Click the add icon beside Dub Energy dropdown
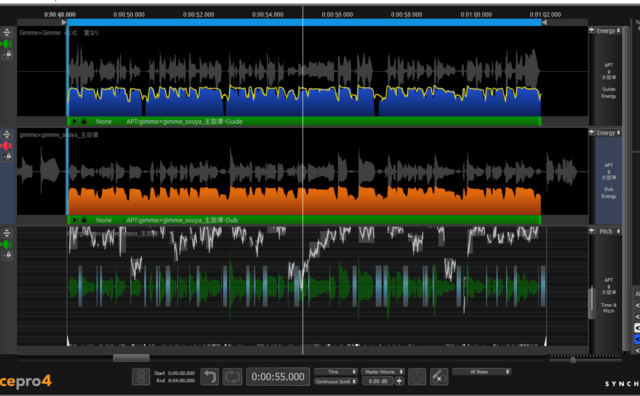 tap(591, 132)
